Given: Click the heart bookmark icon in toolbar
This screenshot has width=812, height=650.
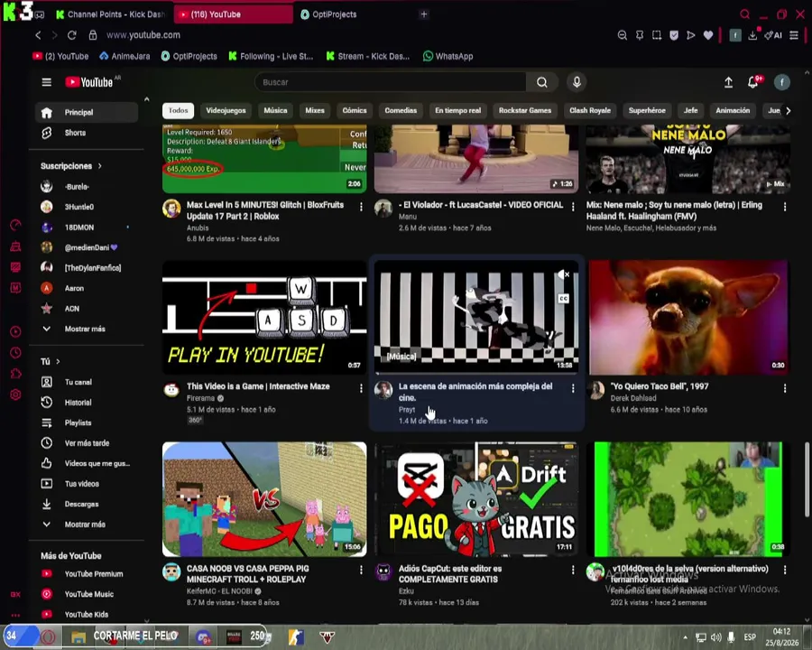Looking at the screenshot, I should [708, 35].
